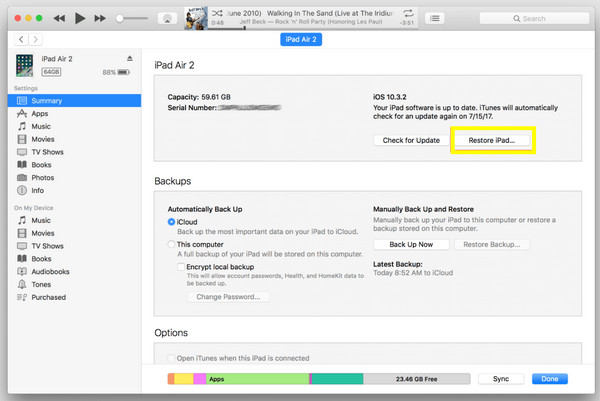Check Open iTunes when this iPad is connected
This screenshot has height=401, width=600.
[171, 359]
